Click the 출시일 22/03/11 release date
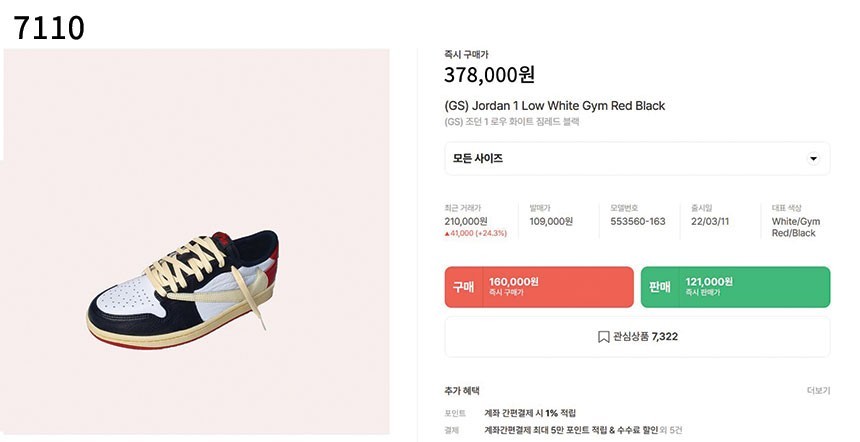860x442 pixels. [710, 221]
